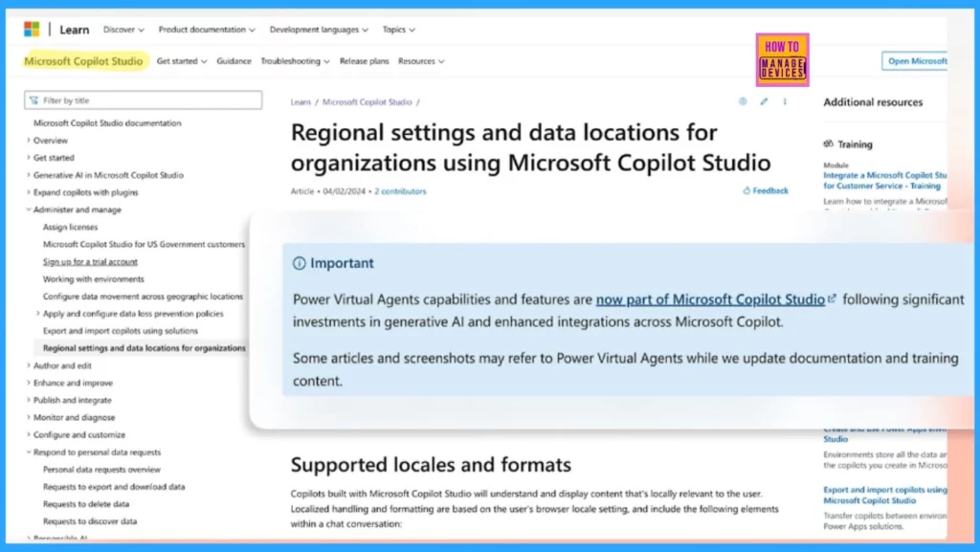
Task: Expand the Overview tree node
Action: tap(28, 141)
